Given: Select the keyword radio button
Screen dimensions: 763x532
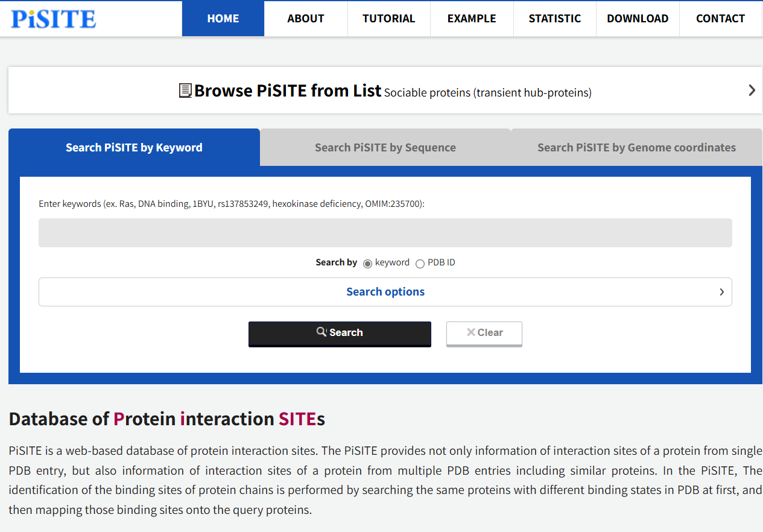Looking at the screenshot, I should pos(367,264).
